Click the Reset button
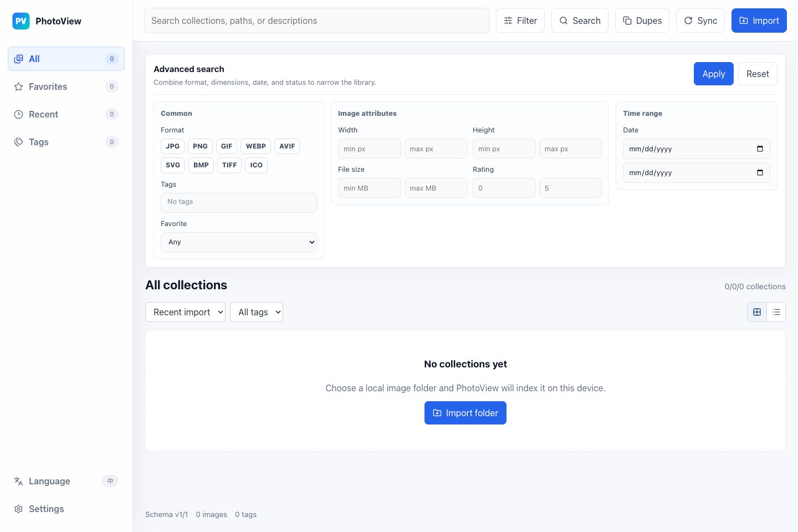Viewport: 798px width, 532px height. click(758, 74)
